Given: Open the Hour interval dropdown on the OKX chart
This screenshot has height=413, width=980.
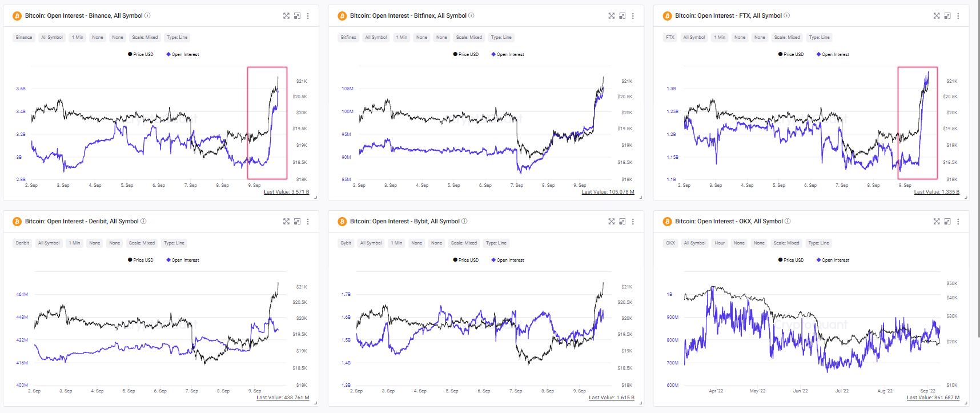Looking at the screenshot, I should pyautogui.click(x=720, y=243).
